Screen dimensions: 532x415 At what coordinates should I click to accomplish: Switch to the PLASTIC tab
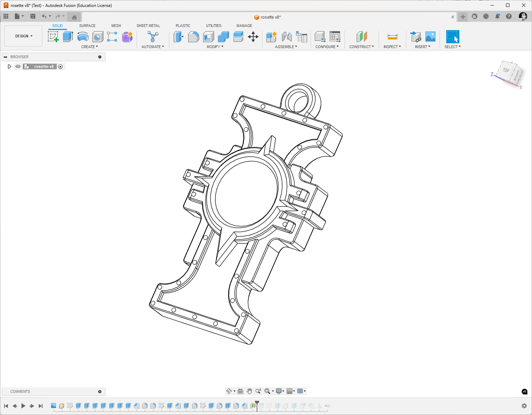coord(183,26)
